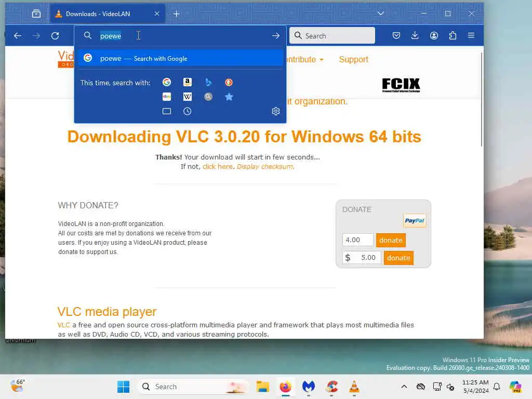
Task: Open CCleaner from the taskbar
Action: coord(331,387)
